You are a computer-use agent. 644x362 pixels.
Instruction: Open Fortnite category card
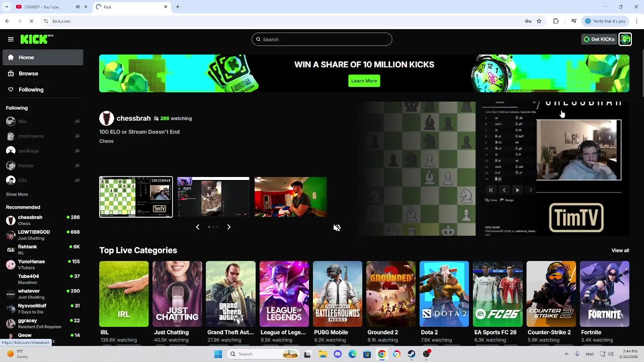(604, 294)
